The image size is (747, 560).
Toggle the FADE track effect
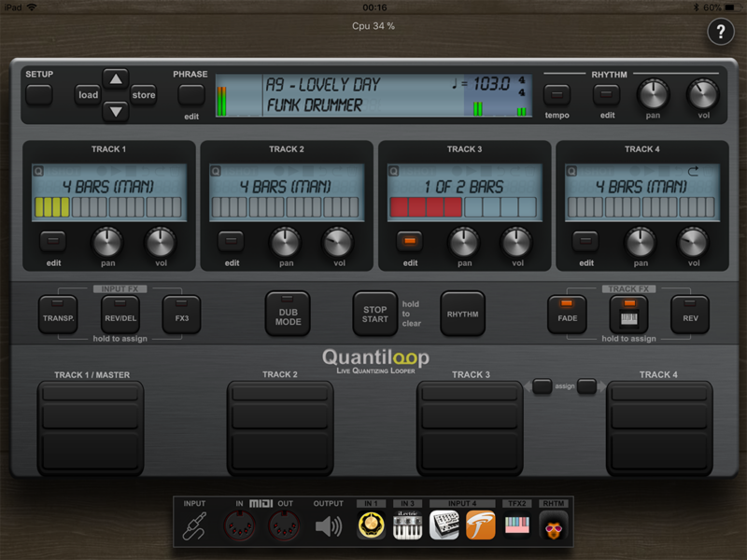[x=567, y=314]
